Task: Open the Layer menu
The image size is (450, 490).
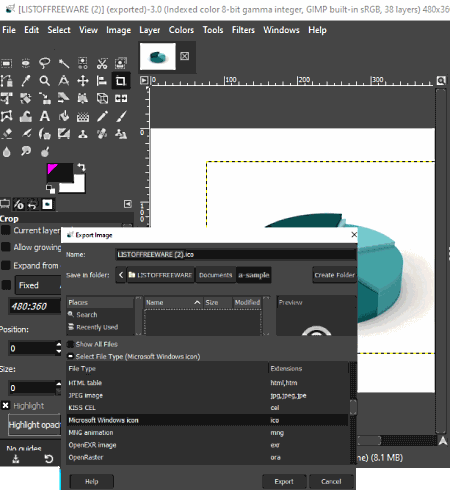Action: point(150,30)
